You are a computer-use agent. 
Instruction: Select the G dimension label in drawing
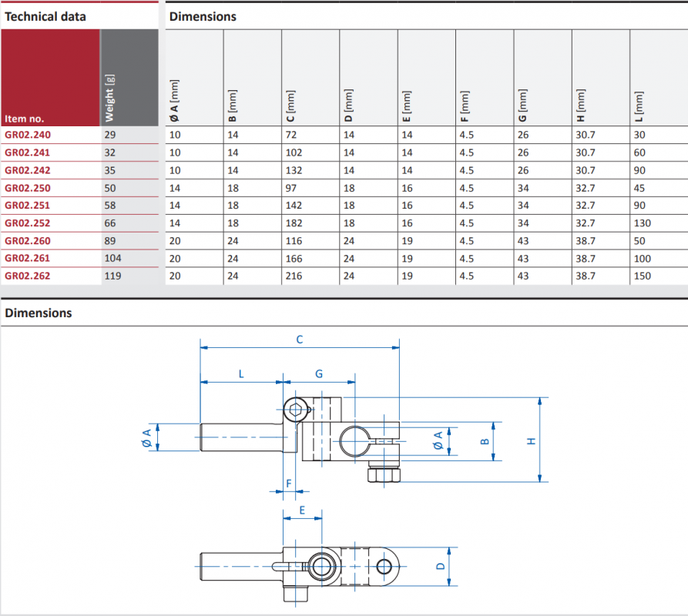[319, 374]
